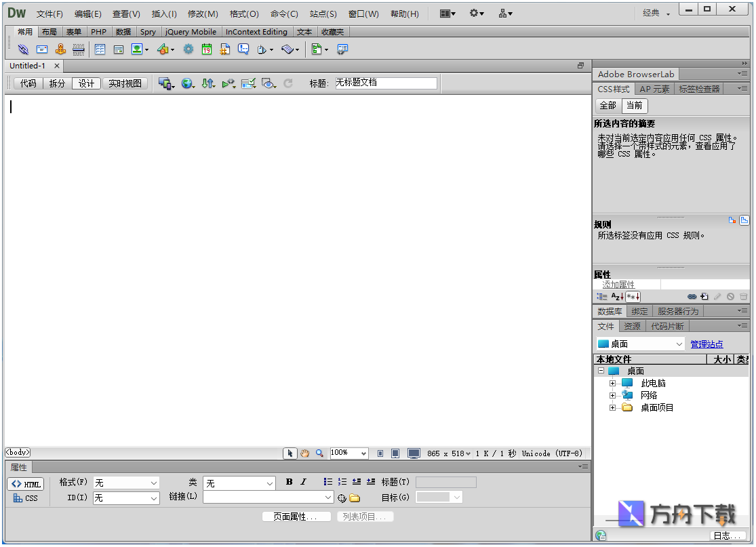Click the 日志... button
The image size is (756, 547).
[728, 535]
